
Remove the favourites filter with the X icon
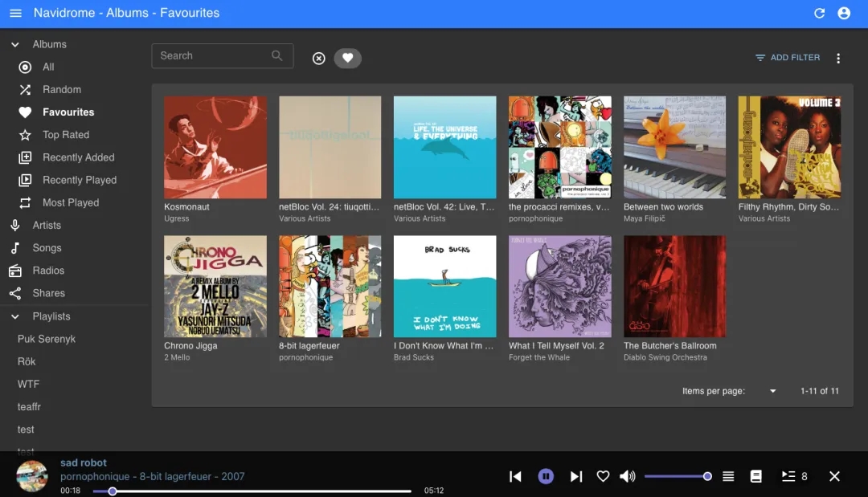click(319, 58)
